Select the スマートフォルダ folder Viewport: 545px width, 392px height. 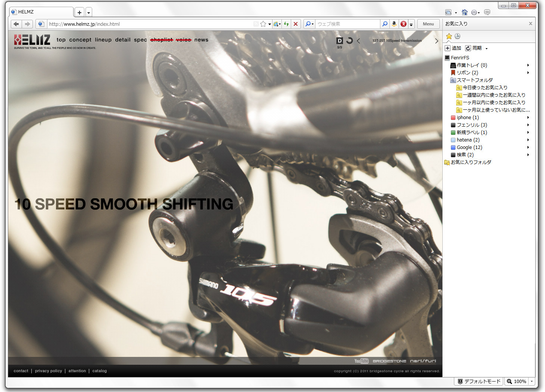471,80
